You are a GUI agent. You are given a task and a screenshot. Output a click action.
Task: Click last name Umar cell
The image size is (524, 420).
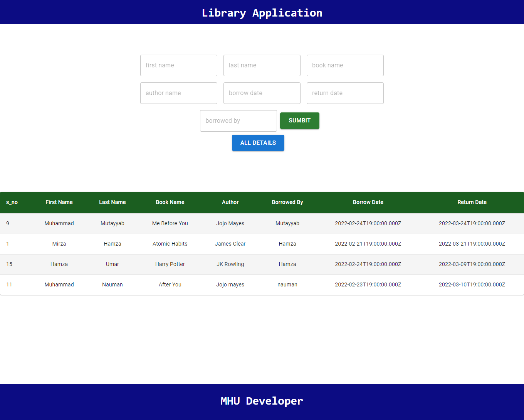(113, 264)
